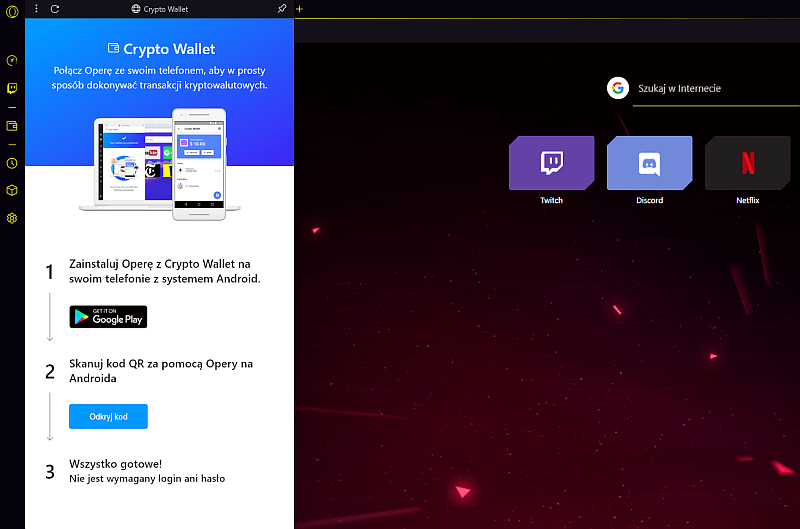Click 'Wszystko gotowe!' text
The image size is (800, 529).
click(115, 464)
